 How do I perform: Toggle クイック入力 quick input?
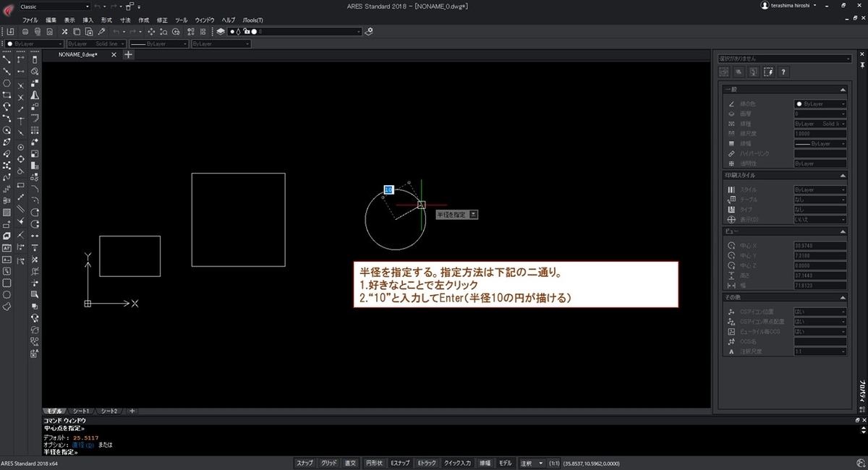click(457, 463)
